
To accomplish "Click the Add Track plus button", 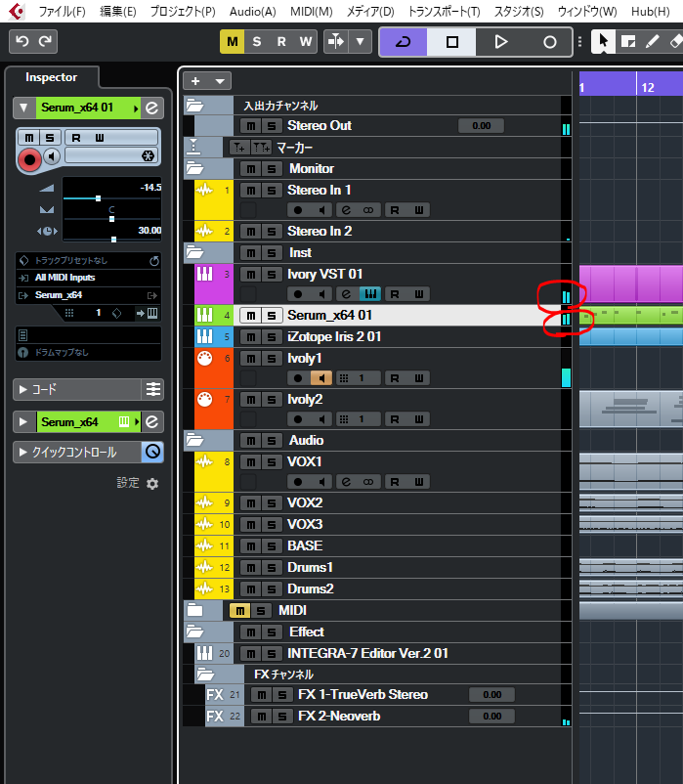I will click(x=195, y=81).
